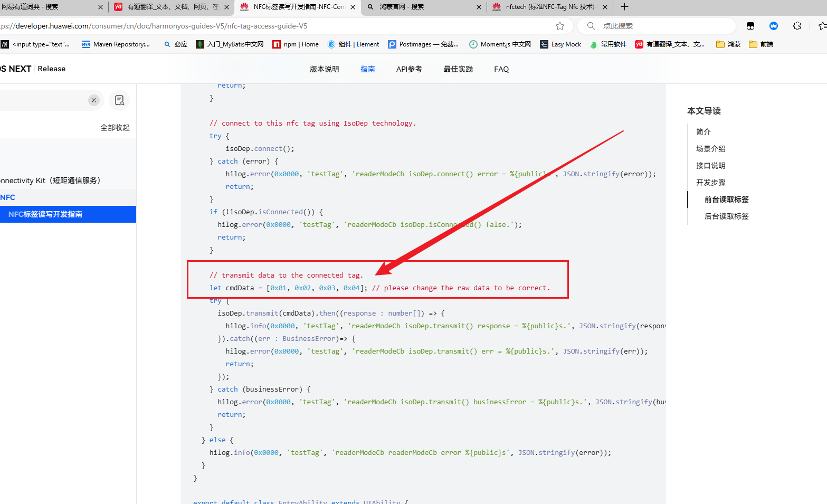Viewport: 827px width, 504px height.
Task: Jump to 接口说明 section
Action: [711, 166]
